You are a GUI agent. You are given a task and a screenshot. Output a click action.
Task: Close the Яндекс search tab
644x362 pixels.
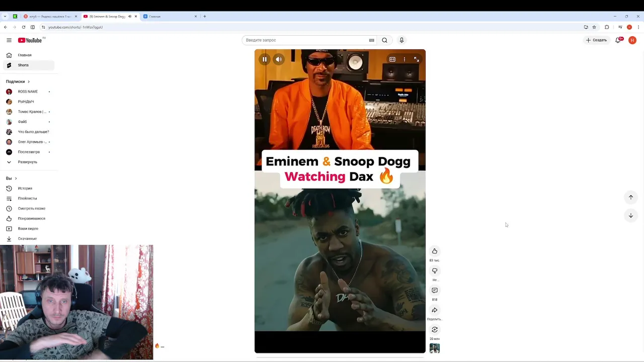[x=76, y=17]
